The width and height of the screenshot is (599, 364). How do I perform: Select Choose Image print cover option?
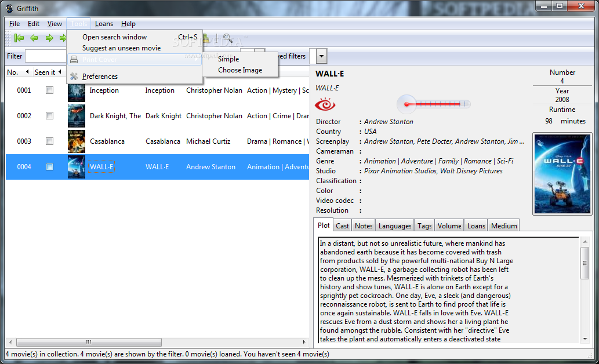point(240,70)
